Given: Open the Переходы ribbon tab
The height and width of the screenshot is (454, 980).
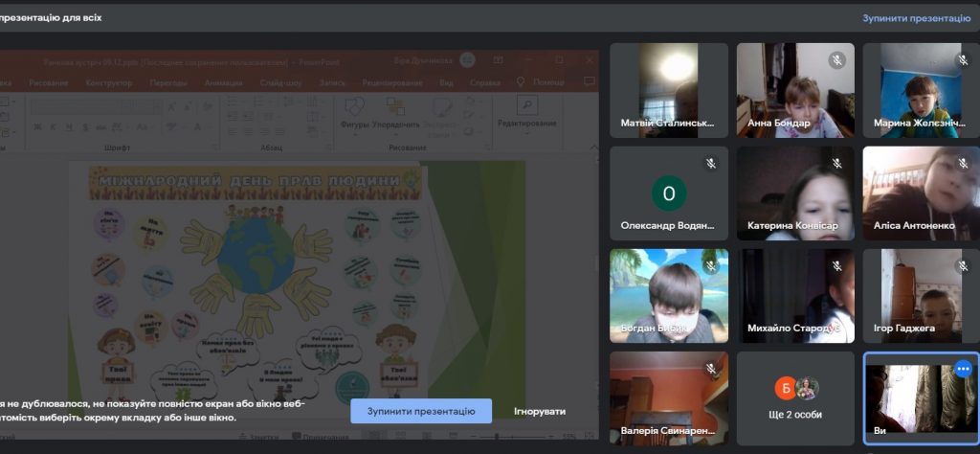Looking at the screenshot, I should tap(168, 82).
